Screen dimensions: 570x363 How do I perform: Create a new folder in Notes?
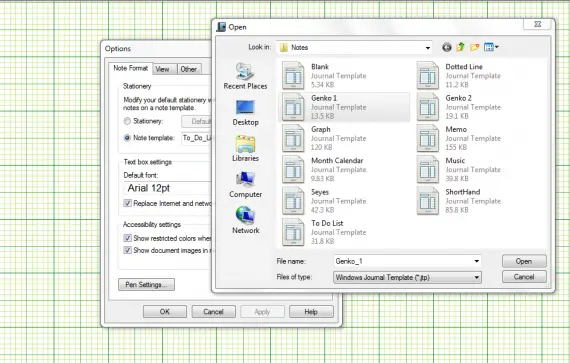474,47
